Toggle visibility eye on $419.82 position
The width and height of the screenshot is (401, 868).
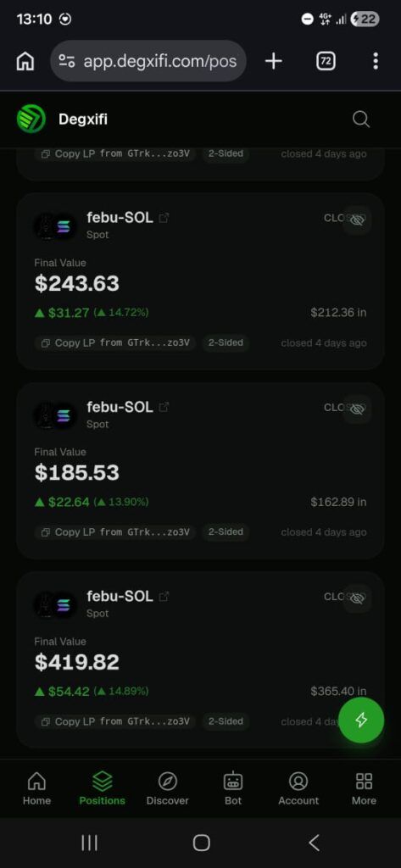(x=357, y=599)
